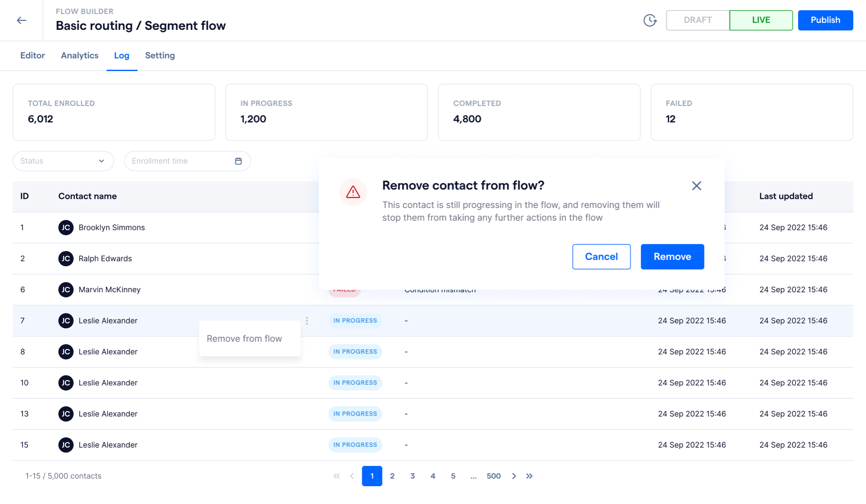
Task: Open version history clock icon
Action: point(649,20)
